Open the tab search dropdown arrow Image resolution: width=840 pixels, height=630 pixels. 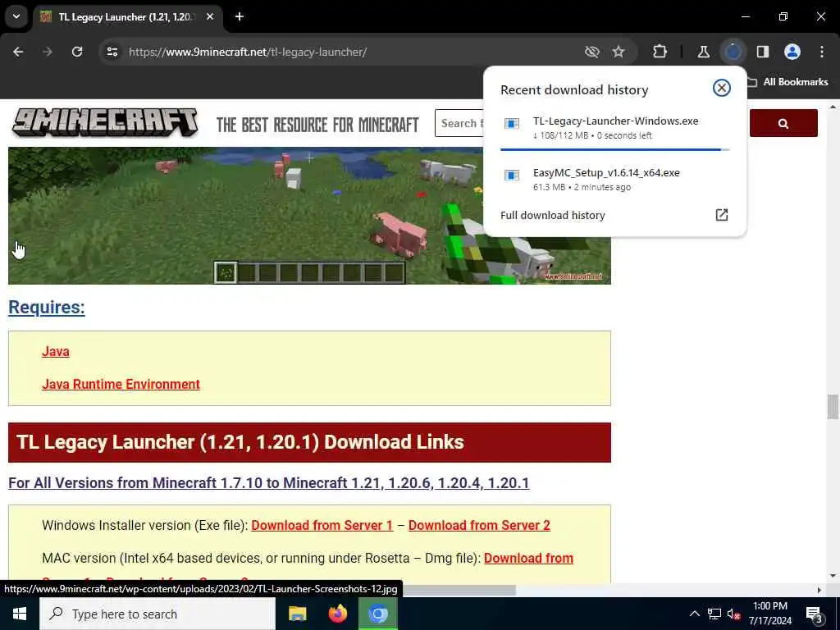click(x=16, y=16)
